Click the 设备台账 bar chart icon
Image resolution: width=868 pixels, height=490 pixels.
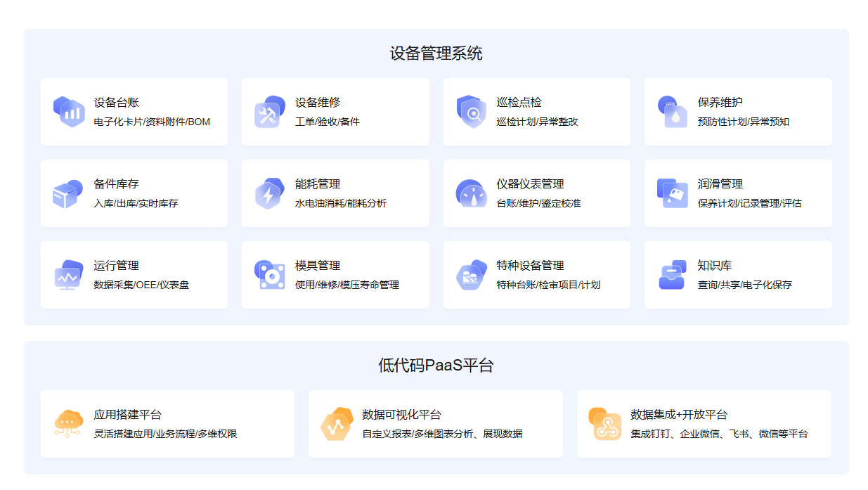(x=68, y=112)
